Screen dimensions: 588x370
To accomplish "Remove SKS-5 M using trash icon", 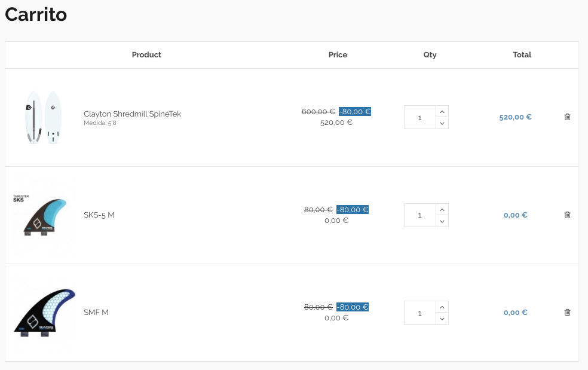I will coord(567,215).
